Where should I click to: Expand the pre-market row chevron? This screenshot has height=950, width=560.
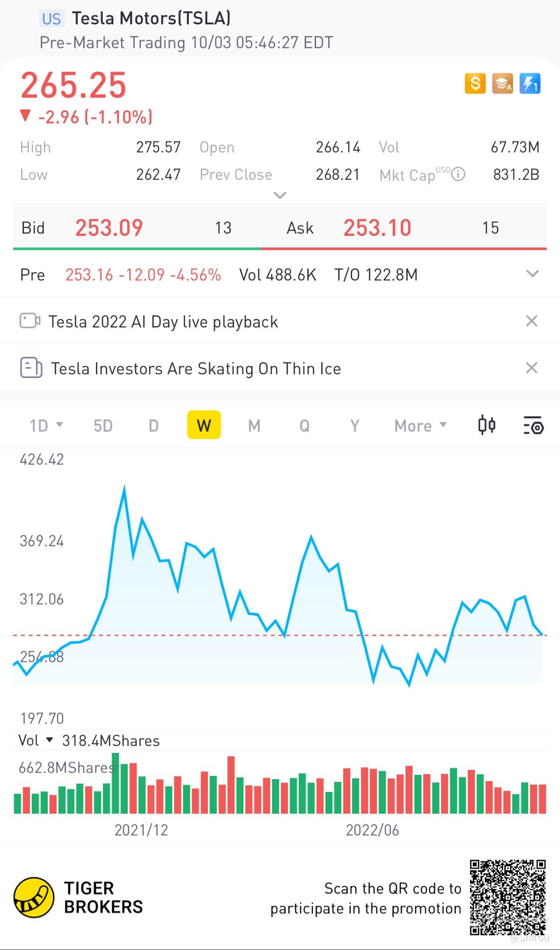(533, 274)
